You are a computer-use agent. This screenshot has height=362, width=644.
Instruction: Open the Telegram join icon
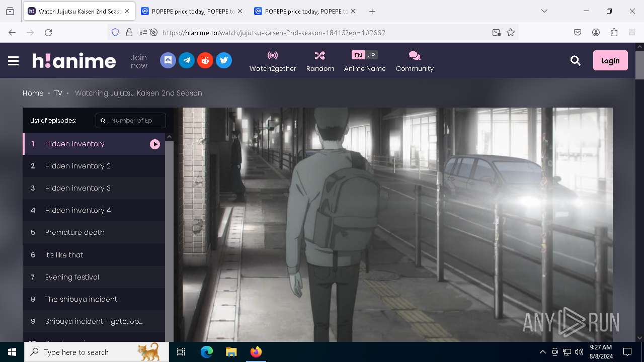click(187, 60)
